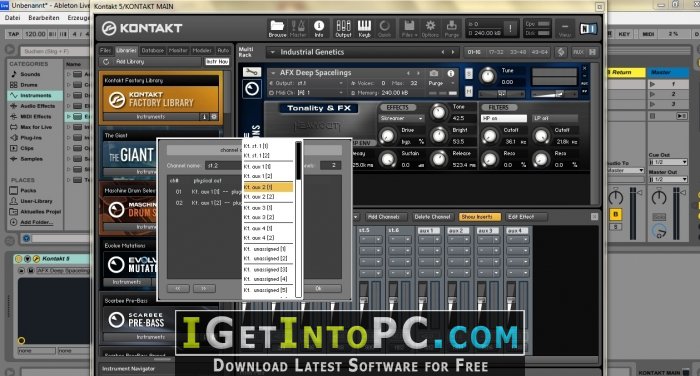Toggle the M mute button on instrument

469,91
